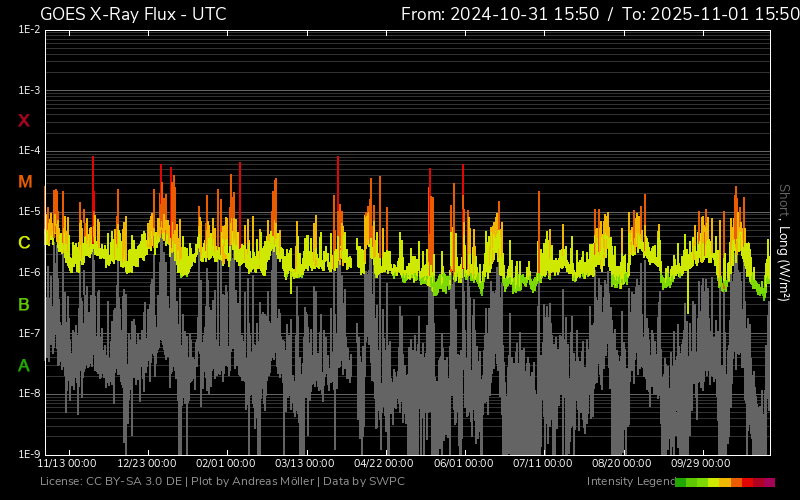The image size is (800, 500).
Task: Click the 09/29 00:00 x-axis date
Action: tap(700, 464)
